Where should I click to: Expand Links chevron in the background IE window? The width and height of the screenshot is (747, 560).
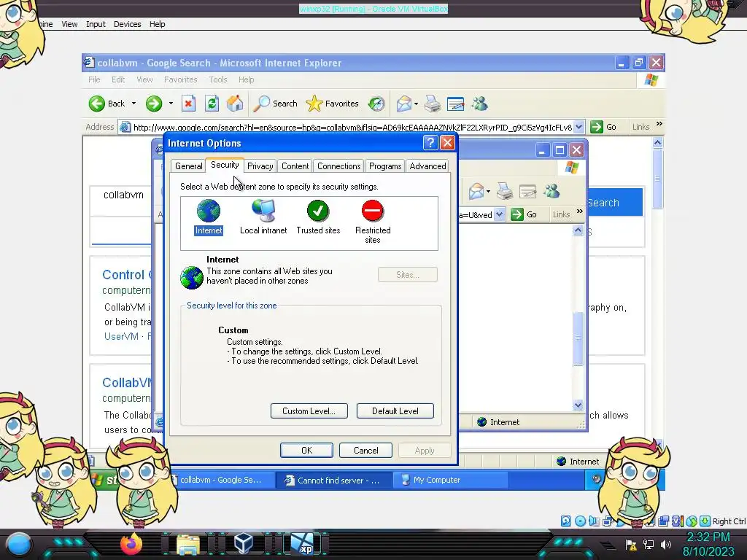pos(580,211)
